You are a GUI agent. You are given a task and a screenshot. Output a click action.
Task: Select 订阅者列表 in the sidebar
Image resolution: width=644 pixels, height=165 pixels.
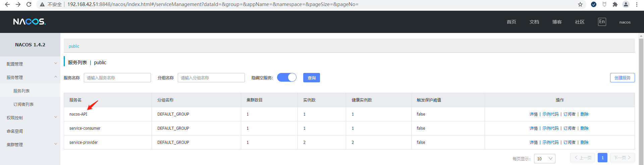coord(23,105)
